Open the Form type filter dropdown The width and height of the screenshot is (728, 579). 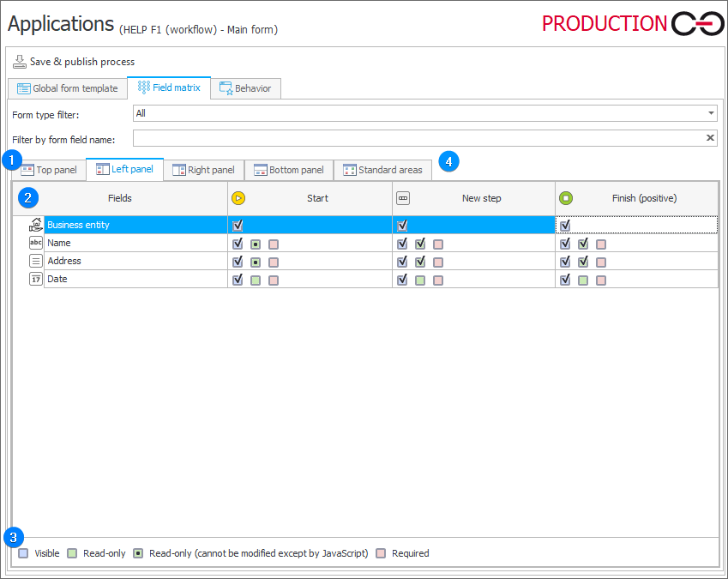[711, 113]
